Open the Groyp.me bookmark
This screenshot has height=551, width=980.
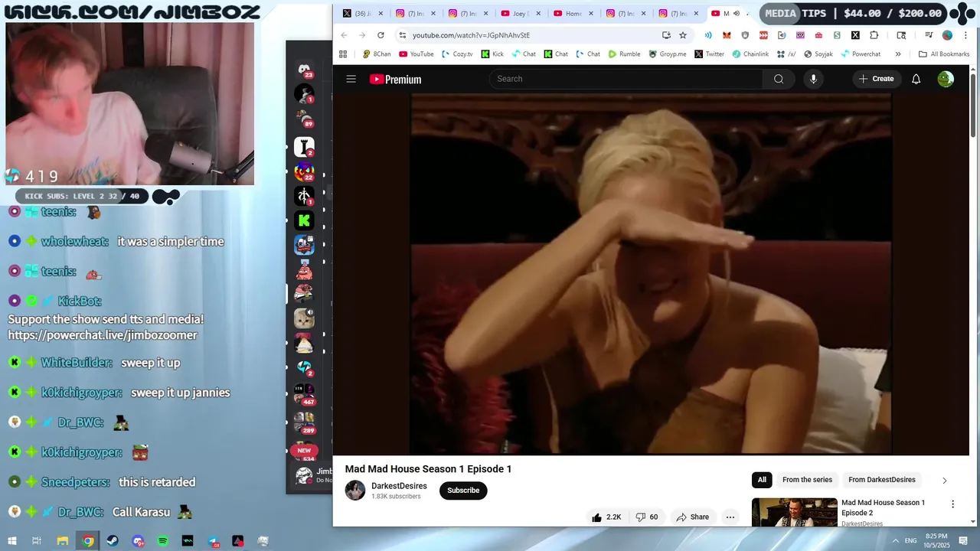(668, 54)
